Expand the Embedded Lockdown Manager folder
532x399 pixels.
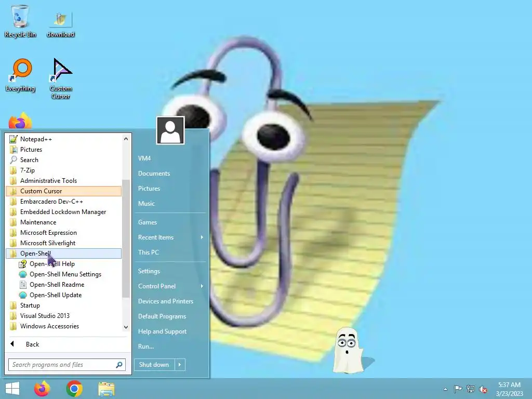pos(63,212)
